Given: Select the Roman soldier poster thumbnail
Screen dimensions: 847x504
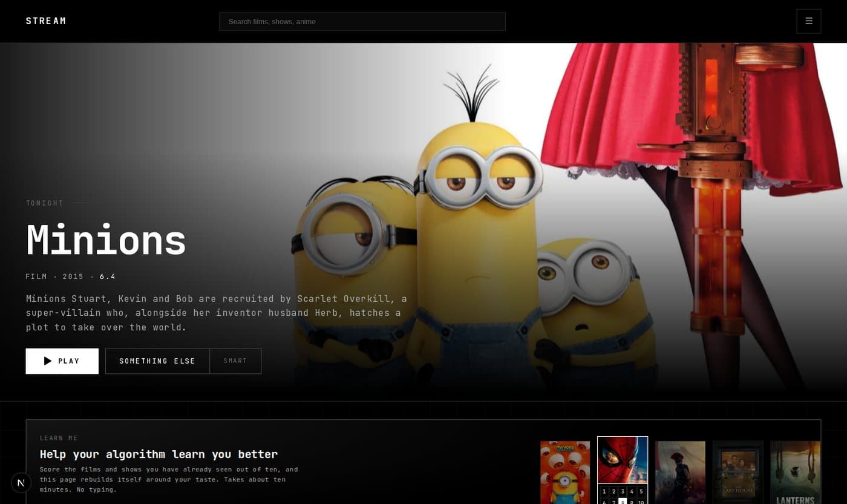Looking at the screenshot, I should [x=680, y=473].
